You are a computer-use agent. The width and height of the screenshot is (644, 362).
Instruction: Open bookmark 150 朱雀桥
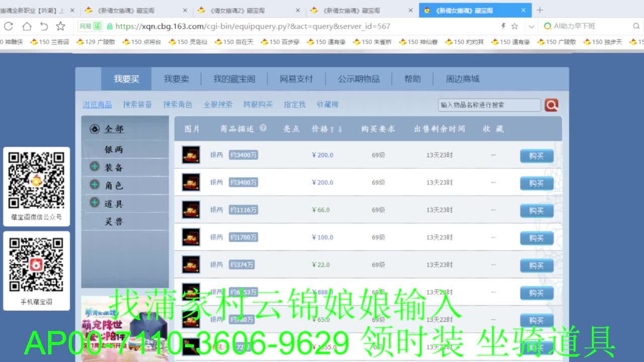coord(372,42)
